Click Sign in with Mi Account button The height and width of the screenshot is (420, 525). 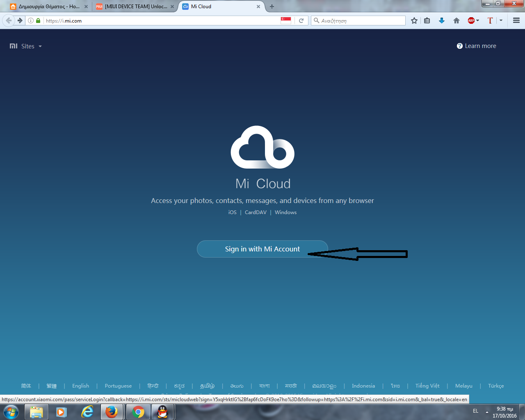(x=262, y=249)
